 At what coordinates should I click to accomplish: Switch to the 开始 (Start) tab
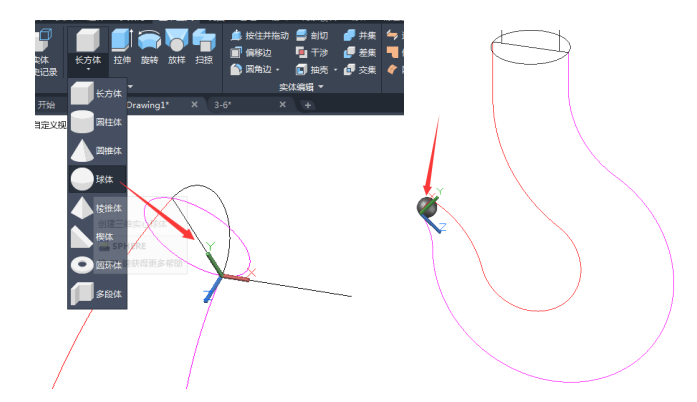point(46,105)
